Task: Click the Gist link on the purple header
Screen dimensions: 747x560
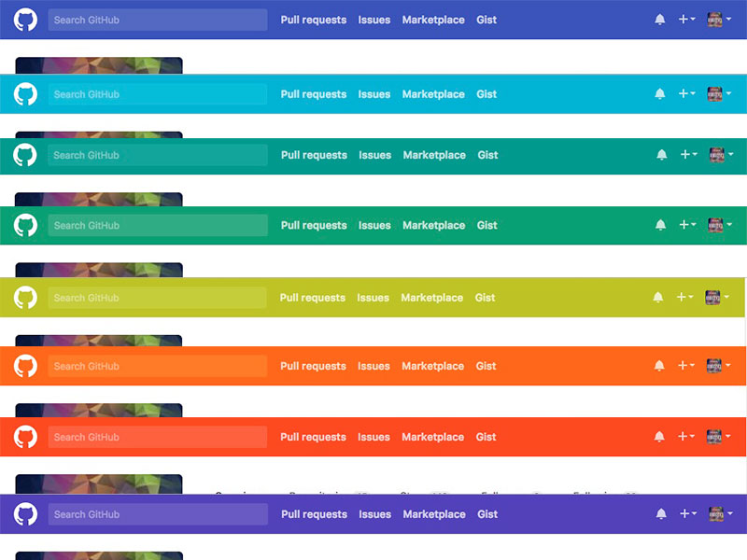Action: pyautogui.click(x=486, y=514)
